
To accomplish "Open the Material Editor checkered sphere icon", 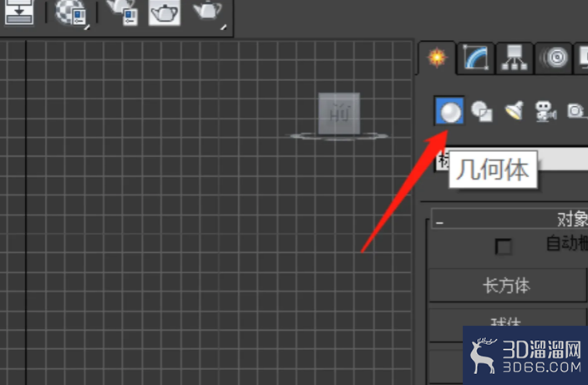I will tap(71, 13).
